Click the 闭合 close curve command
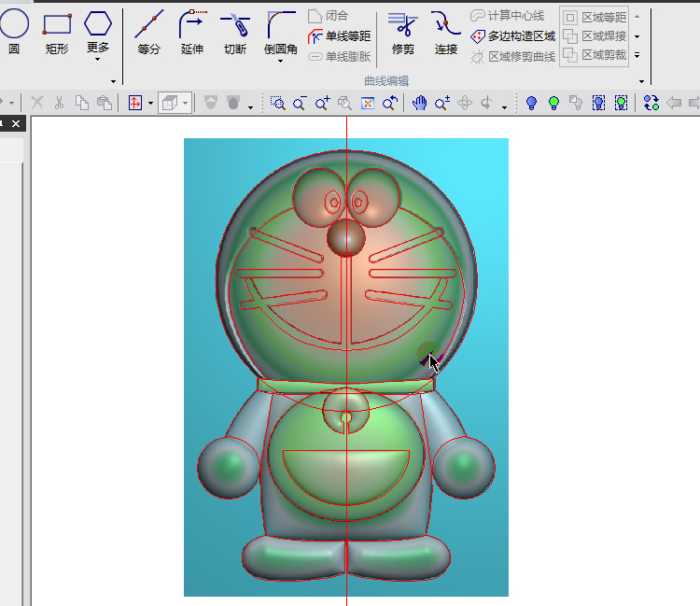The width and height of the screenshot is (700, 606). 329,16
